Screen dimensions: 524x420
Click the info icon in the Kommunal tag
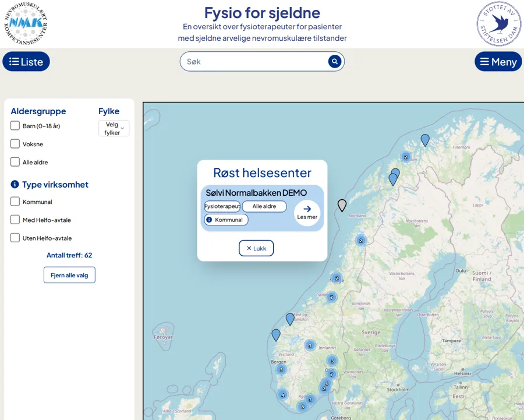(x=209, y=220)
